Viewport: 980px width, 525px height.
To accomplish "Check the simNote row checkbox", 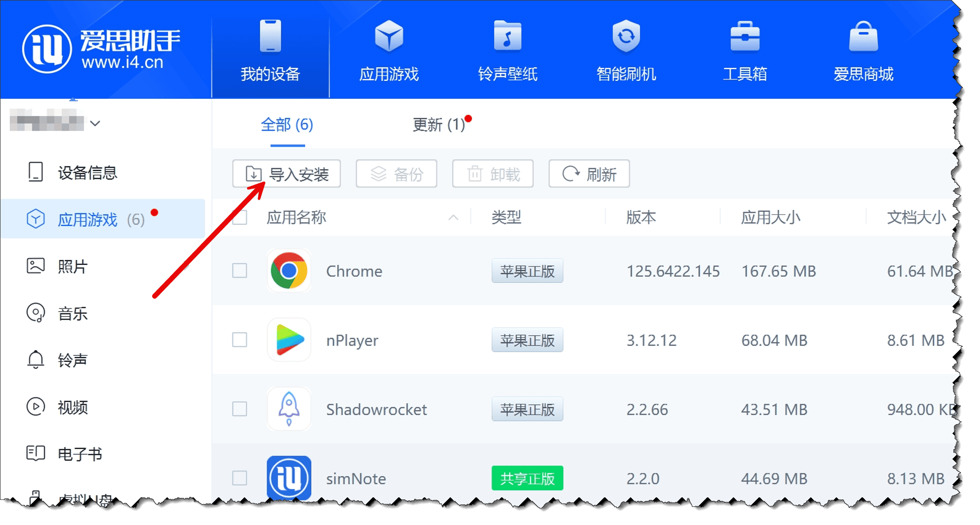I will click(x=239, y=478).
